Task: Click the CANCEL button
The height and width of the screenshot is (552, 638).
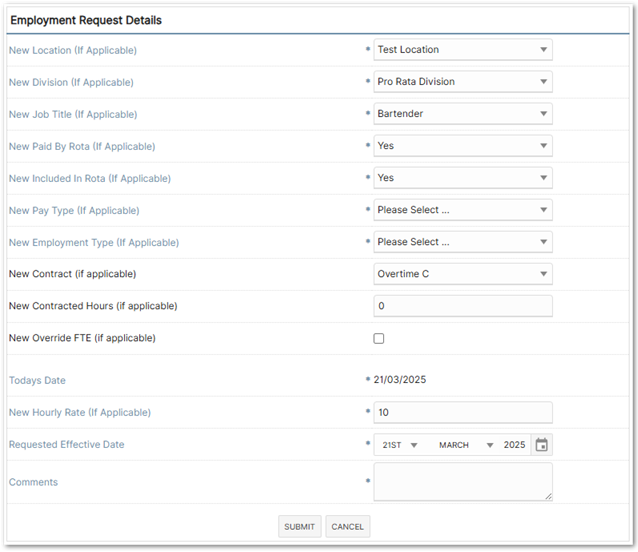Action: (x=347, y=527)
